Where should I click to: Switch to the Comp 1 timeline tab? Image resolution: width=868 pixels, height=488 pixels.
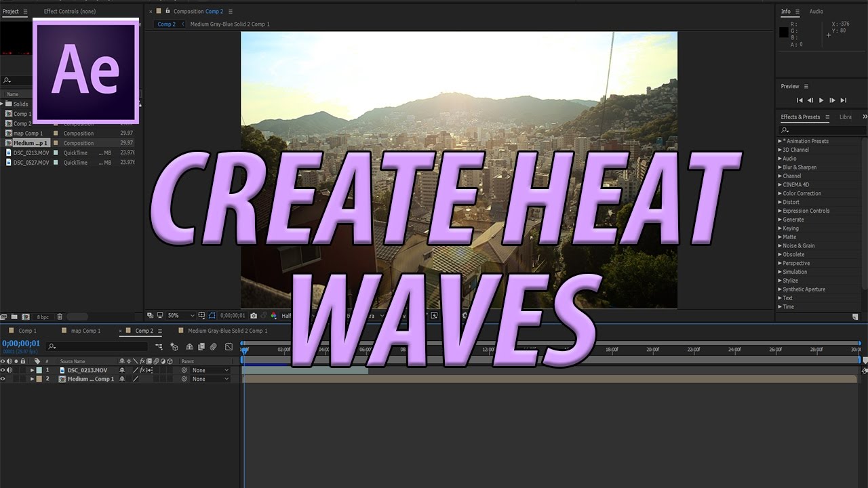click(x=26, y=331)
